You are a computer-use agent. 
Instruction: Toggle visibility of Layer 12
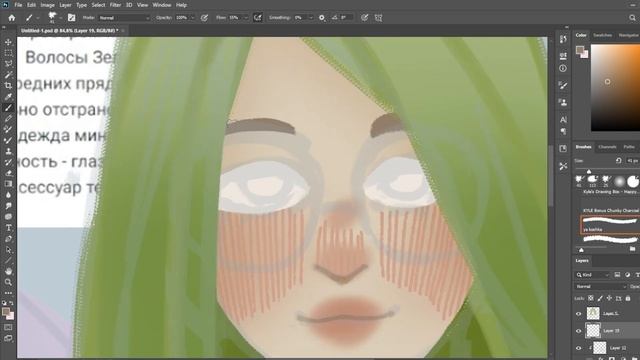click(578, 348)
